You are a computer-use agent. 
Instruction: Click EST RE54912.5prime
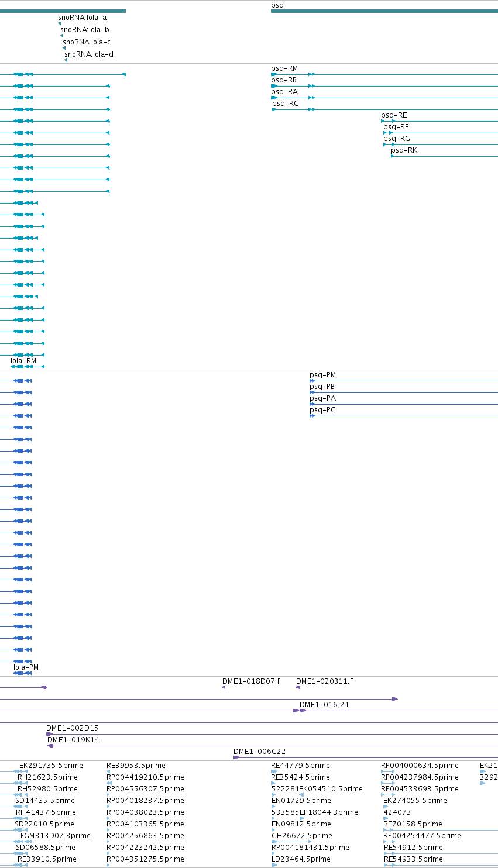point(413,848)
